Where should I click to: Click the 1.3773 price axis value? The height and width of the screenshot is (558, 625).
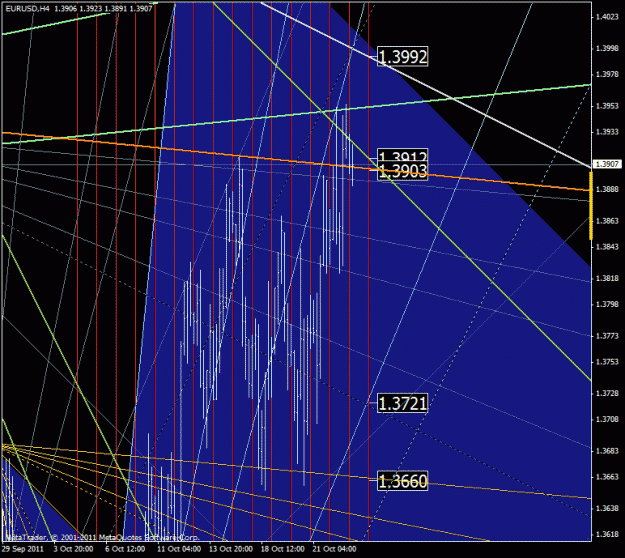tap(607, 336)
